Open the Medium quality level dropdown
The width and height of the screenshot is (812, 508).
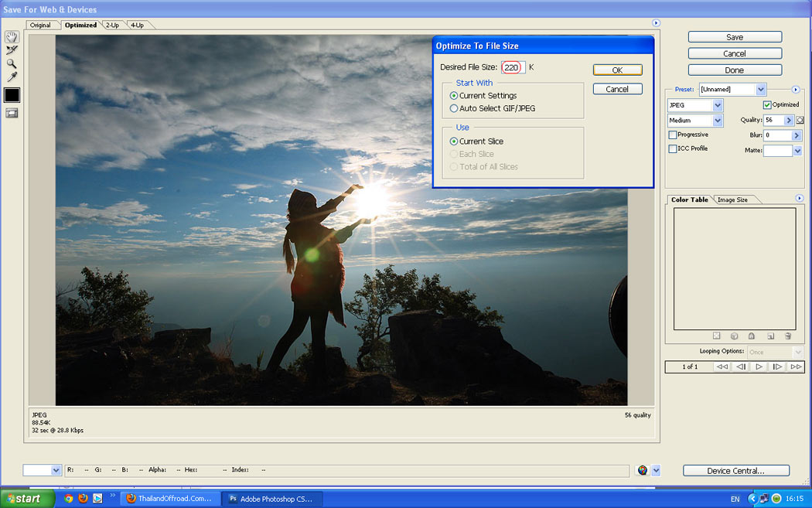click(x=718, y=121)
